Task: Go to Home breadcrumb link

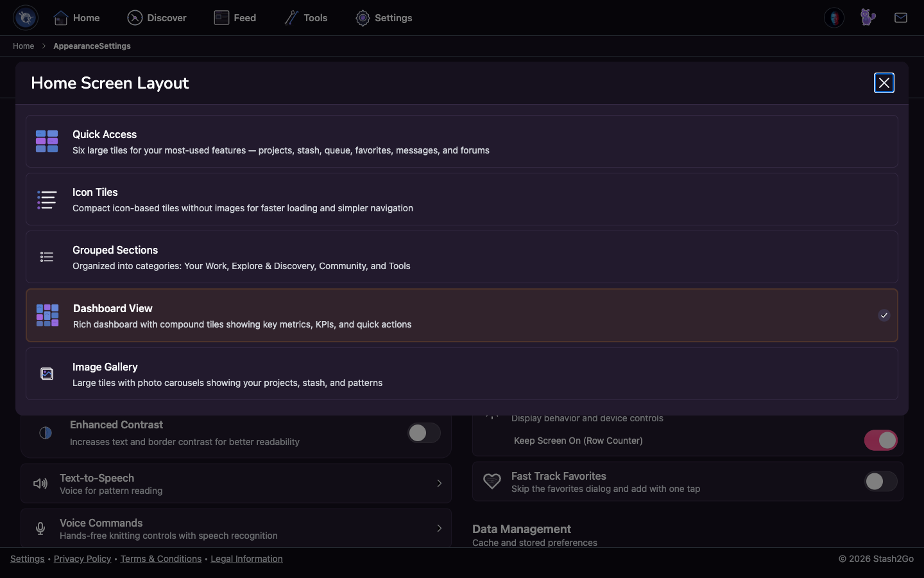Action: [x=24, y=46]
